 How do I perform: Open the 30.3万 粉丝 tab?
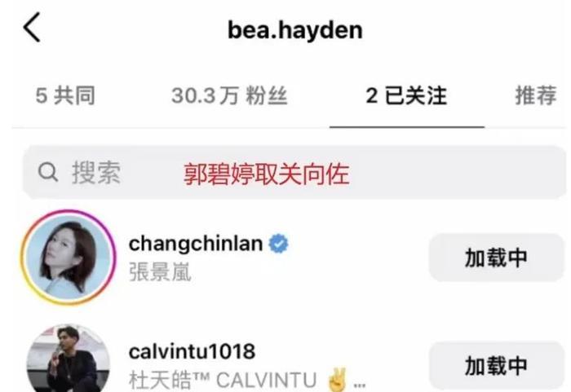point(229,95)
